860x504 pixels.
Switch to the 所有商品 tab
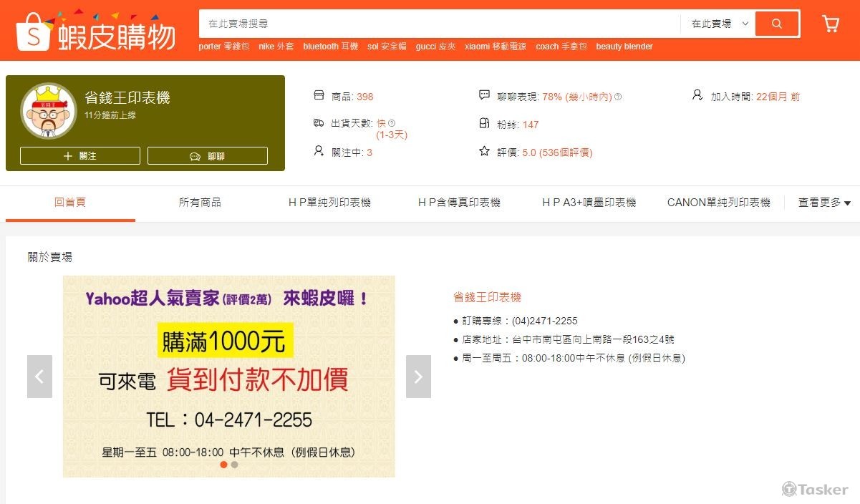(x=200, y=203)
